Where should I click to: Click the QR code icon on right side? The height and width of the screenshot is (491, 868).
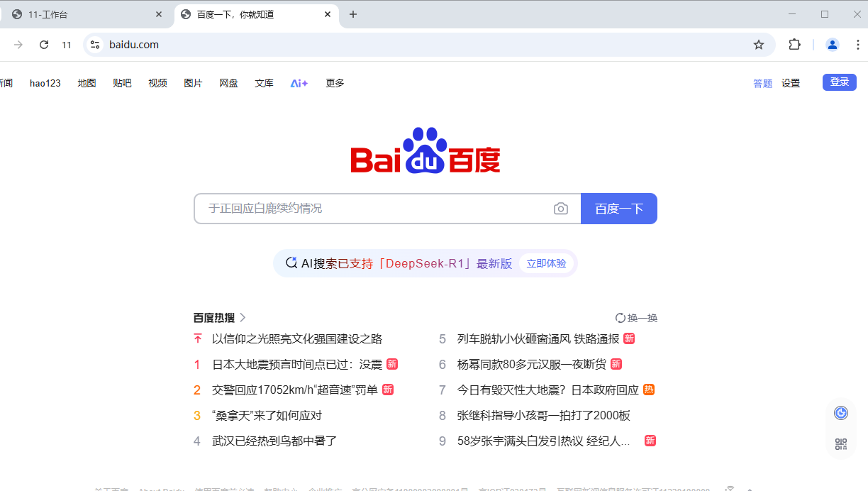point(841,444)
